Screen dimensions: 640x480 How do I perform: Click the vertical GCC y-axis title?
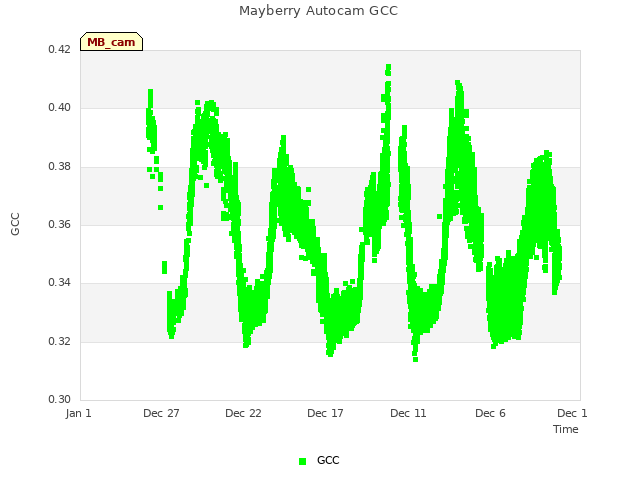click(15, 224)
